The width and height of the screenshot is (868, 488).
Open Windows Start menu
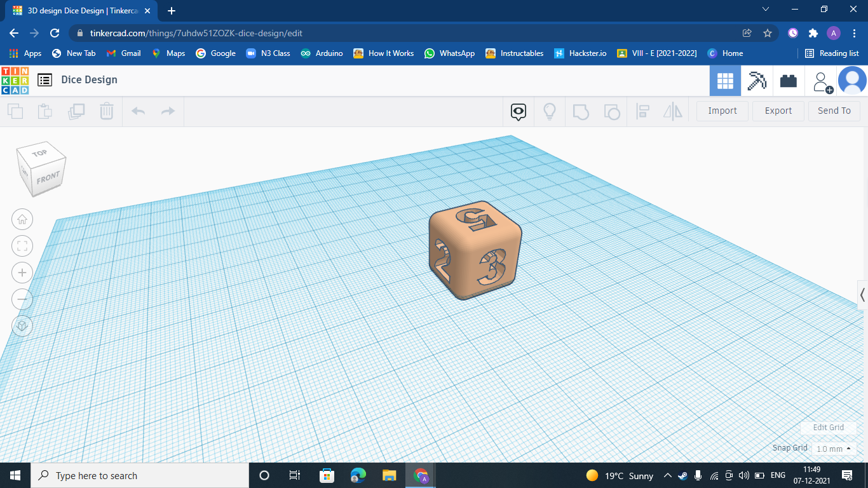tap(15, 475)
